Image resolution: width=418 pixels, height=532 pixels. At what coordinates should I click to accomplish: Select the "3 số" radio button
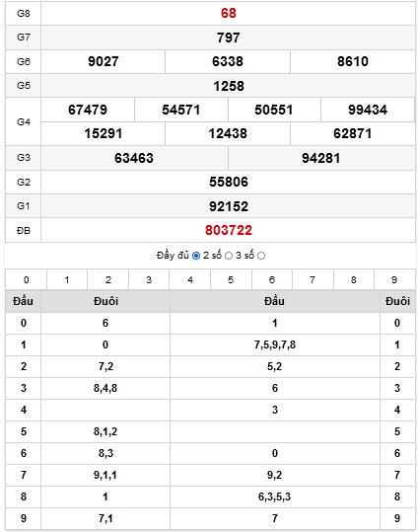pos(261,256)
